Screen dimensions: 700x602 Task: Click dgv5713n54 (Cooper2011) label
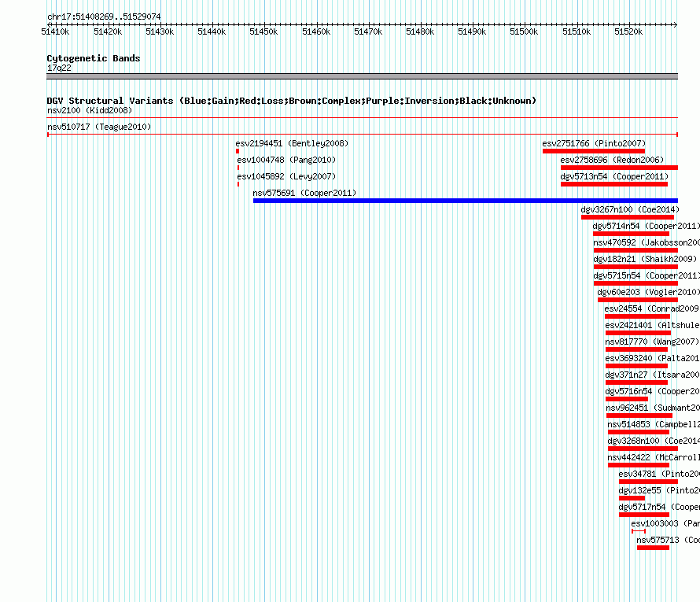tap(614, 176)
